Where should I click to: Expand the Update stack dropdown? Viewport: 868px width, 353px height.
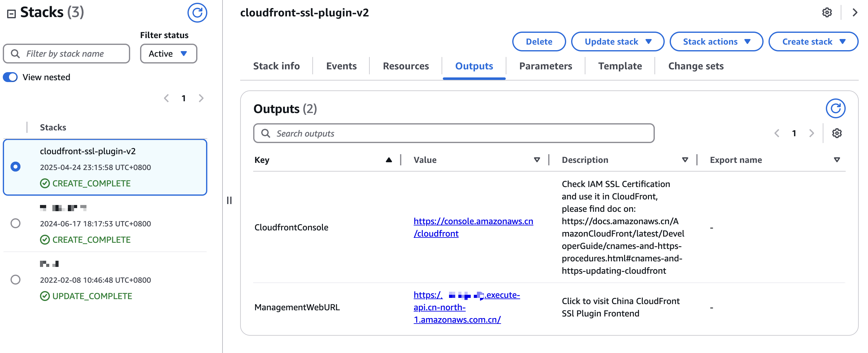pos(617,42)
